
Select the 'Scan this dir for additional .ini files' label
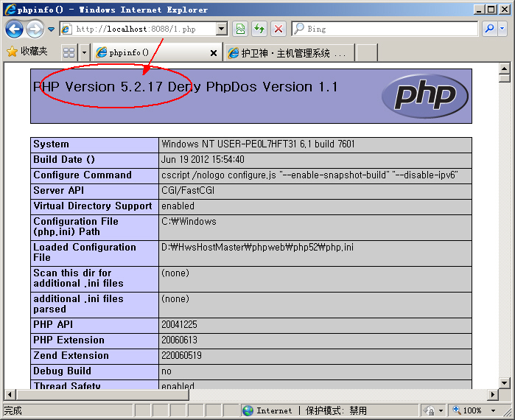(x=78, y=278)
